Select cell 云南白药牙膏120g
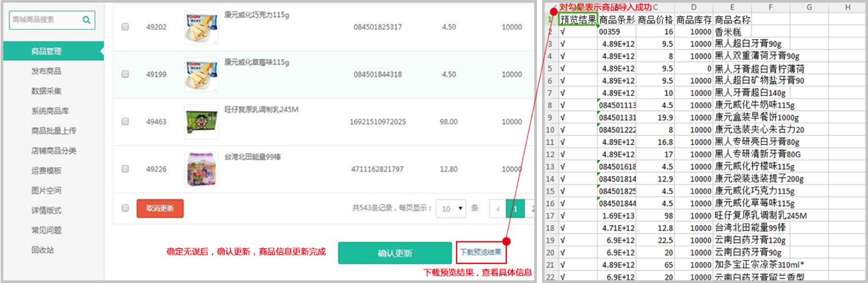Viewport: 868px width, 283px height. tap(751, 239)
